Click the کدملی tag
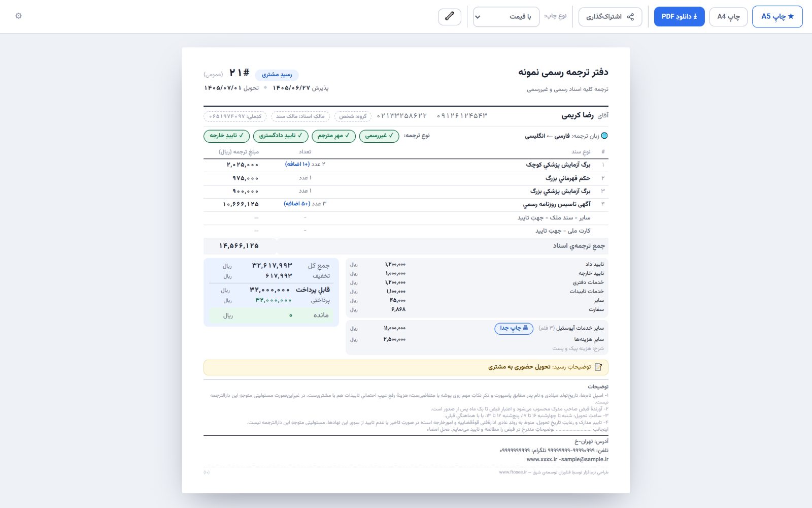The image size is (812, 508). point(235,116)
